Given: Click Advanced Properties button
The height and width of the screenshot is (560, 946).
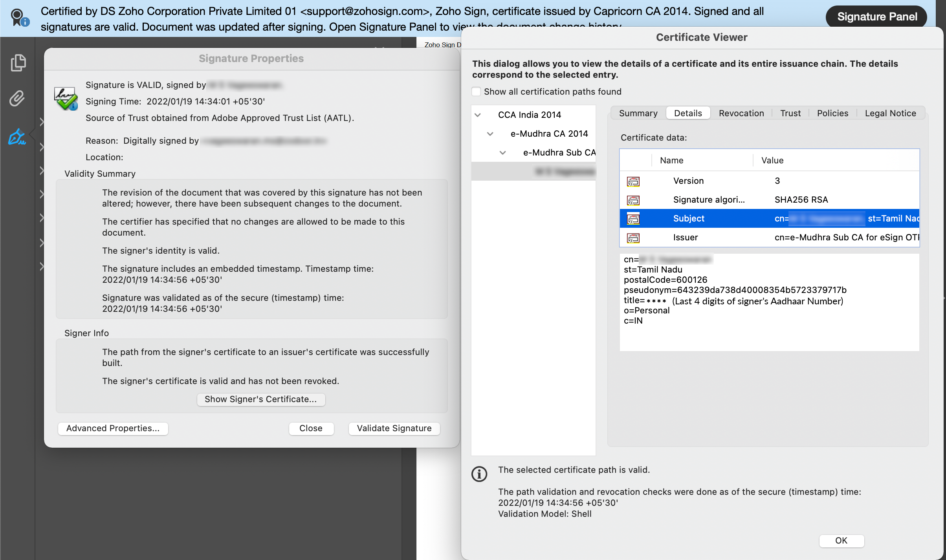Looking at the screenshot, I should pos(113,428).
